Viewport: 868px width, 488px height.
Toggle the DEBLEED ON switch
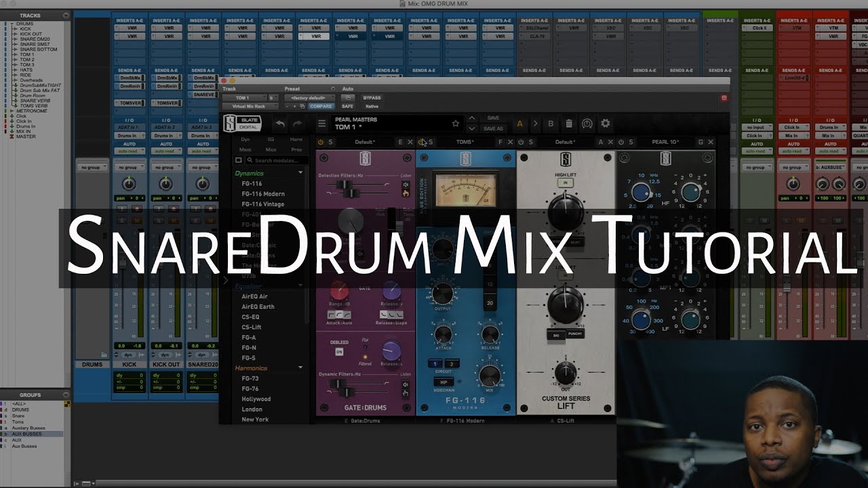click(339, 352)
